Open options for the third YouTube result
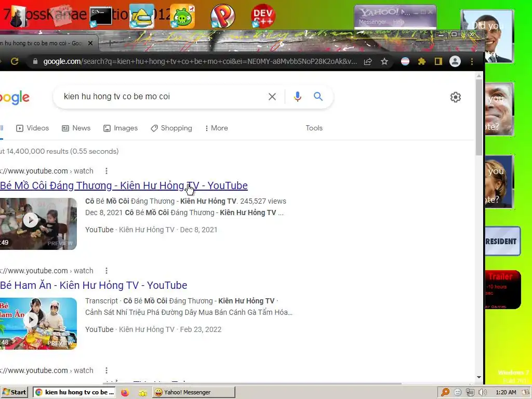Screen dimensions: 532x399 (x=107, y=370)
